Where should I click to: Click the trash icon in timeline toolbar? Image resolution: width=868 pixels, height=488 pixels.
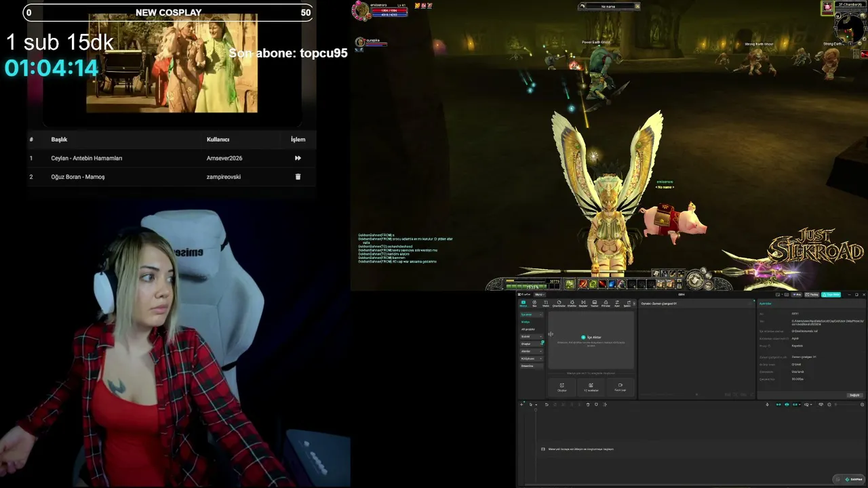click(x=588, y=405)
